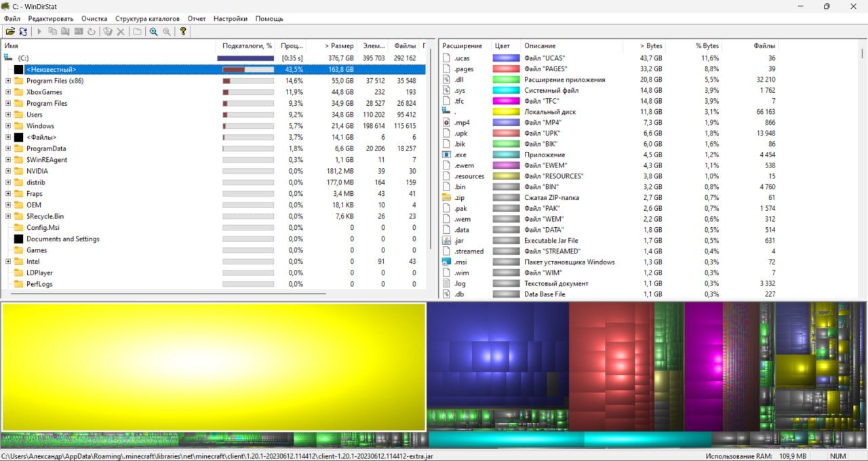Expand the $Recycle.Bin node
The height and width of the screenshot is (461, 868).
tap(8, 216)
